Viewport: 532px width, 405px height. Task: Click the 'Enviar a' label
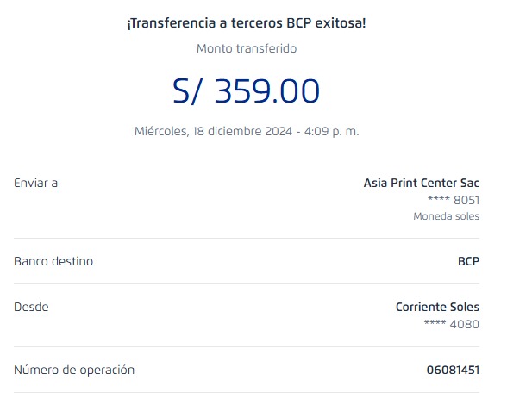(x=35, y=183)
